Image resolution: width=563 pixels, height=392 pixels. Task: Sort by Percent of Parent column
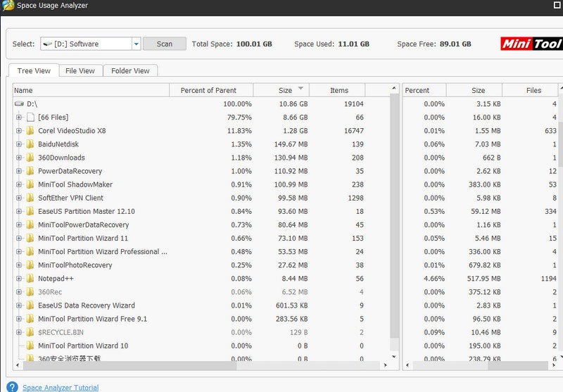pyautogui.click(x=211, y=91)
